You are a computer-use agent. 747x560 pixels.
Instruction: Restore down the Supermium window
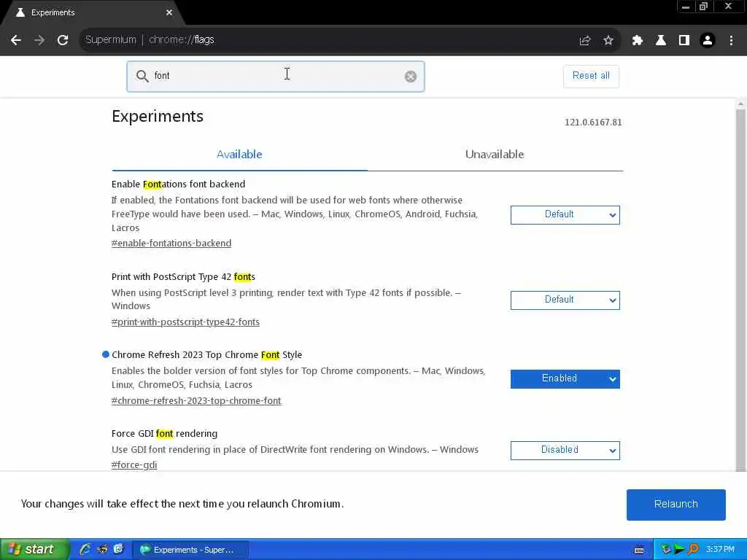point(704,7)
